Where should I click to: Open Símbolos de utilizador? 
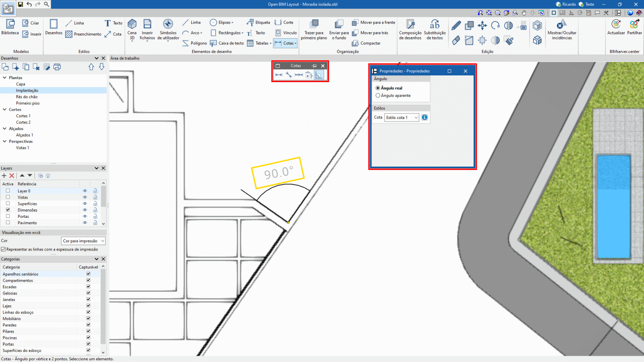pyautogui.click(x=168, y=29)
